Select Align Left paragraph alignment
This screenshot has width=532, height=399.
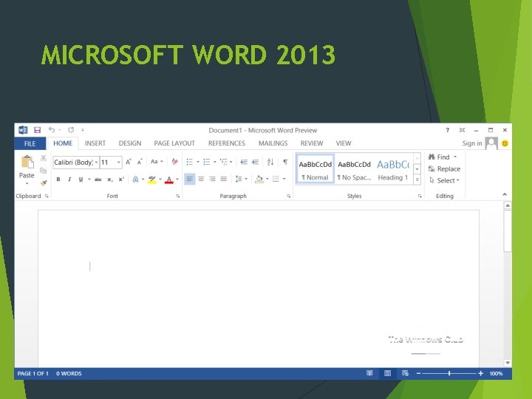pyautogui.click(x=190, y=179)
